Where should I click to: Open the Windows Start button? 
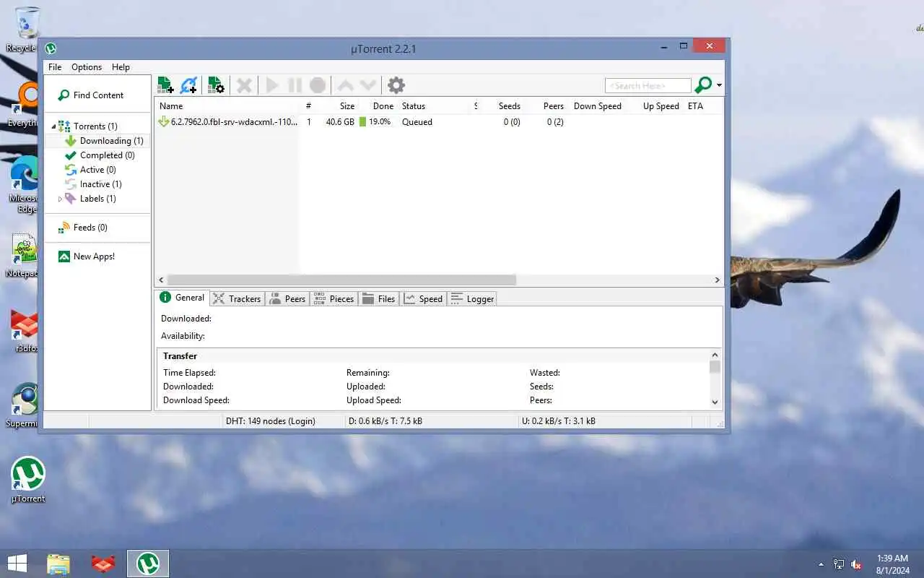coord(17,564)
